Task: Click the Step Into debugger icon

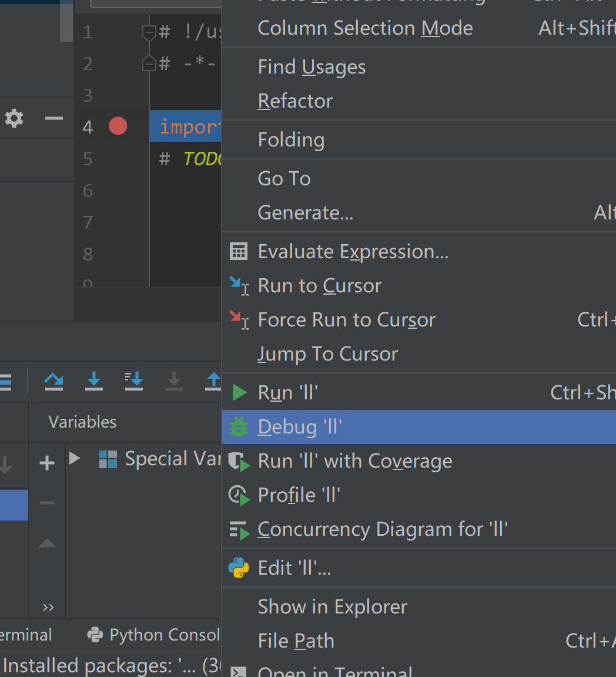Action: click(x=94, y=381)
